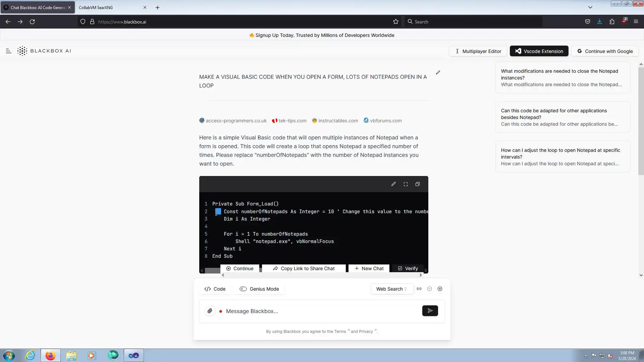644x362 pixels.
Task: Click the Continue with Google button
Action: (605, 51)
